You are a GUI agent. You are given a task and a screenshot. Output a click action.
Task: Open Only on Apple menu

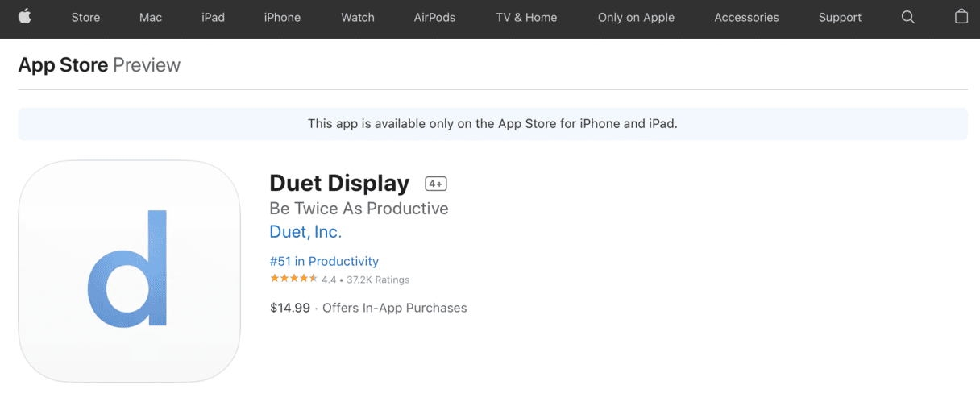636,17
